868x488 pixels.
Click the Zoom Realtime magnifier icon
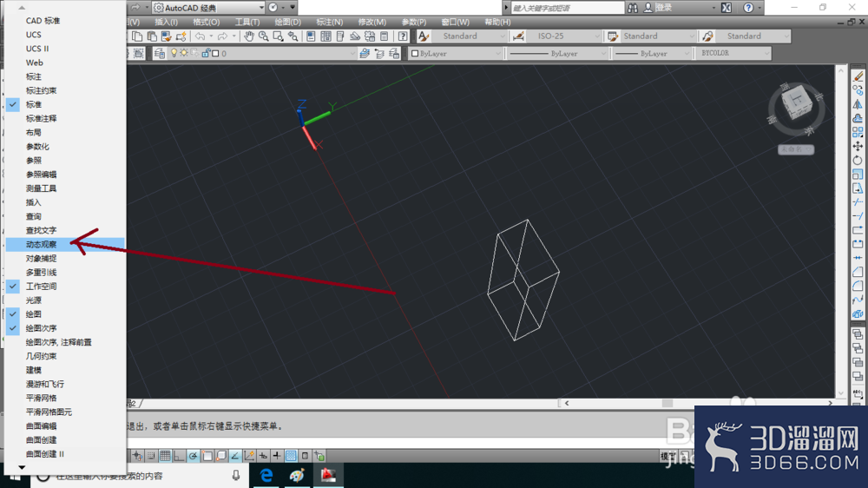coord(264,36)
